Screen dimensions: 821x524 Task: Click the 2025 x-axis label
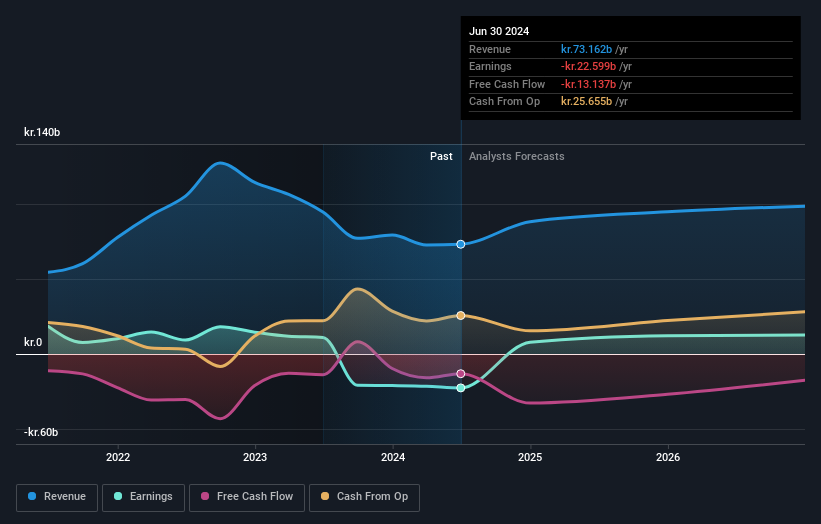point(530,458)
